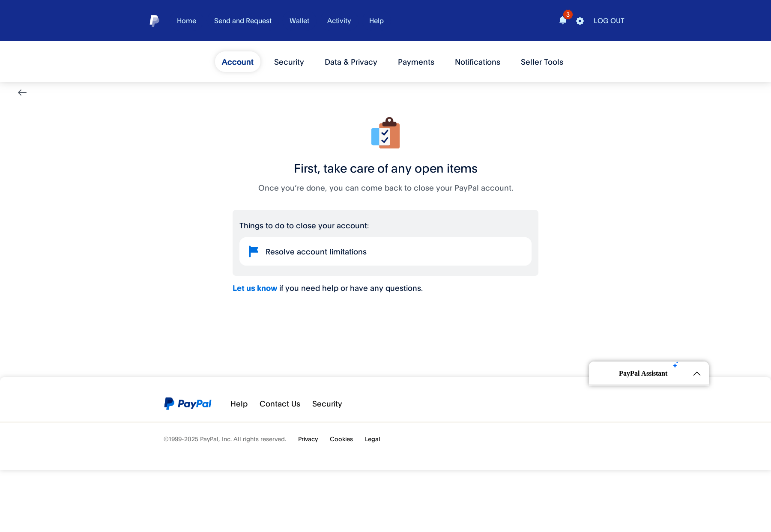Click the clipboard checklist illustration
This screenshot has height=532, width=771.
tap(385, 133)
